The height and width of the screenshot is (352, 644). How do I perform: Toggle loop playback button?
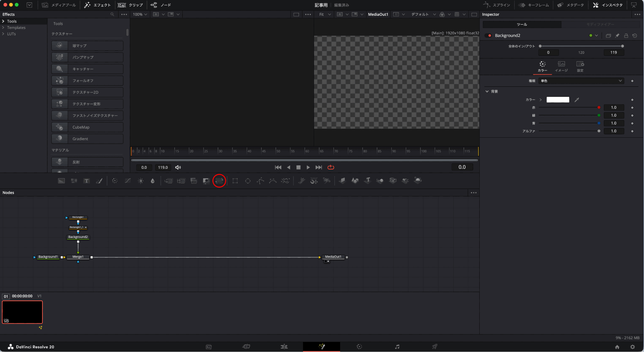click(331, 167)
